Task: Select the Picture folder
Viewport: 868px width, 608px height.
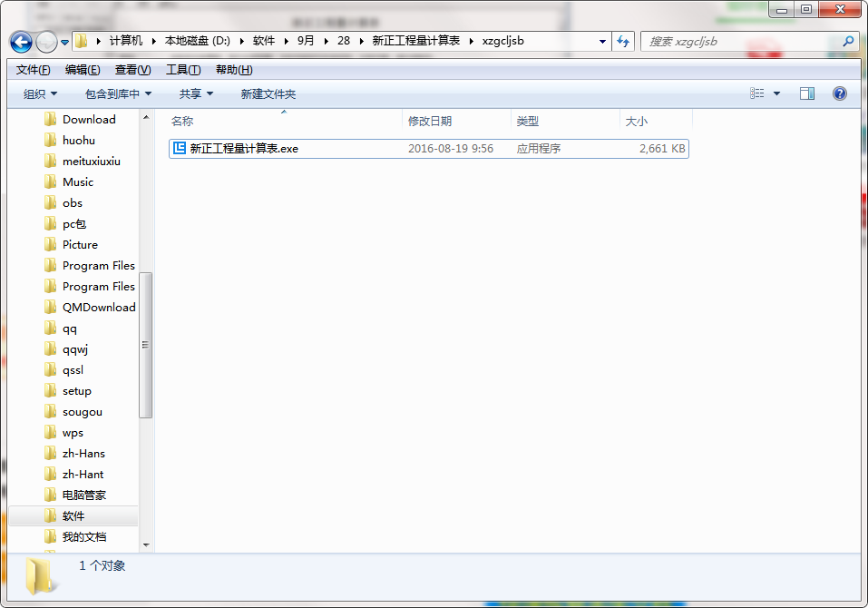Action: point(80,245)
